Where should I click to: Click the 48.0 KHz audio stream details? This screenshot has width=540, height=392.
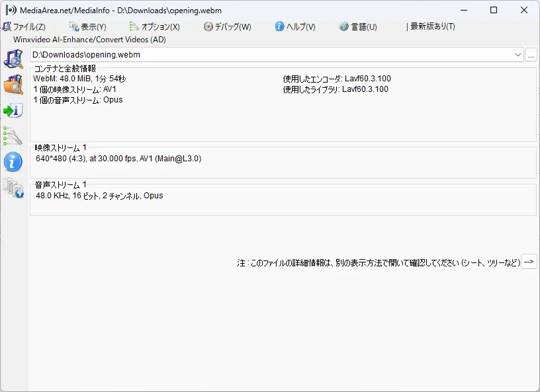click(x=99, y=196)
